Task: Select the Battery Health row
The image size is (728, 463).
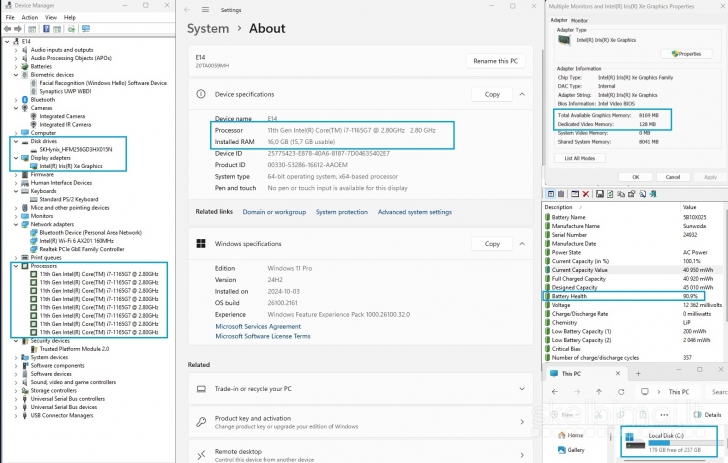Action: pyautogui.click(x=624, y=296)
